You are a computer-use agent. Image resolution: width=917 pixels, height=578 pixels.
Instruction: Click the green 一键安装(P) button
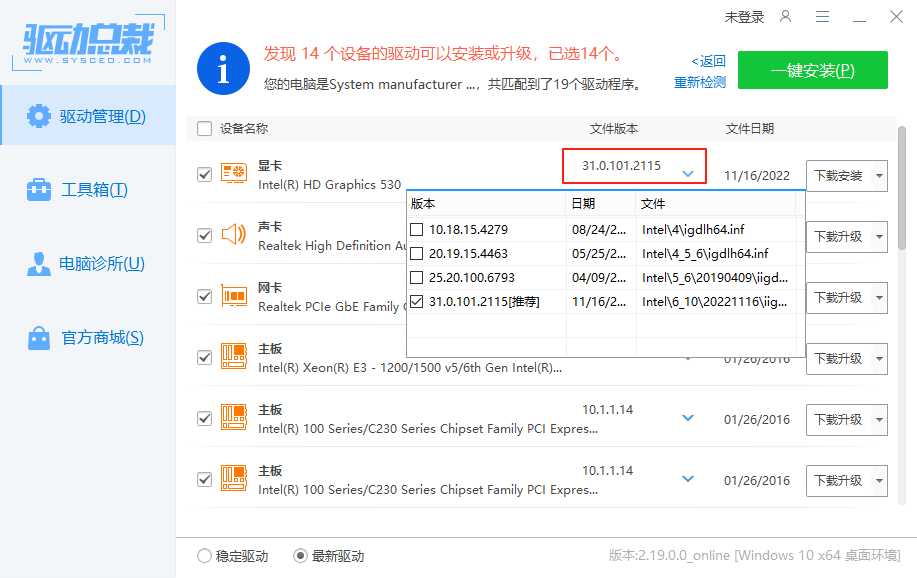(x=813, y=70)
